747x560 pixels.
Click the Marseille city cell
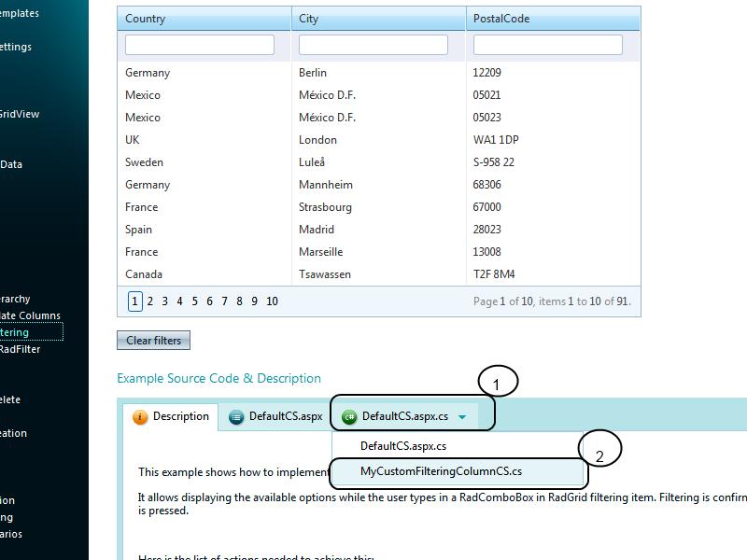[x=320, y=252]
